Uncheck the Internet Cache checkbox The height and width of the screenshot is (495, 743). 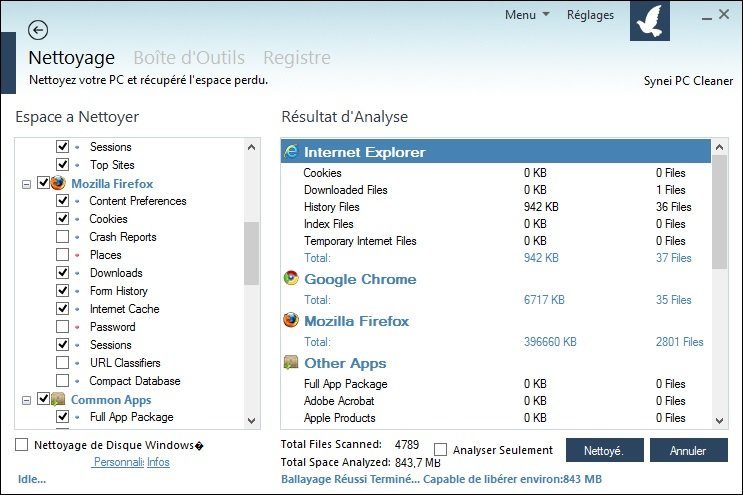[x=63, y=308]
